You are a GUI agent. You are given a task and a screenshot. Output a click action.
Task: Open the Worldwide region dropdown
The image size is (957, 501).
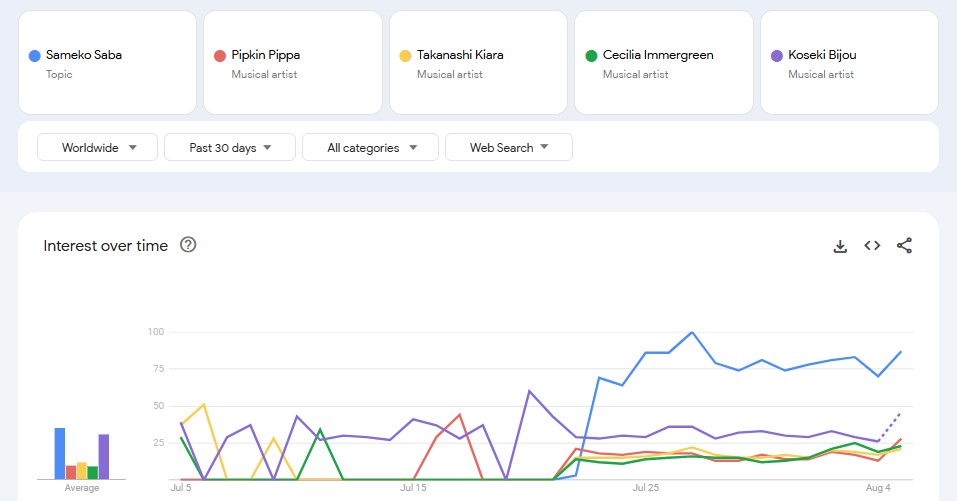point(98,147)
